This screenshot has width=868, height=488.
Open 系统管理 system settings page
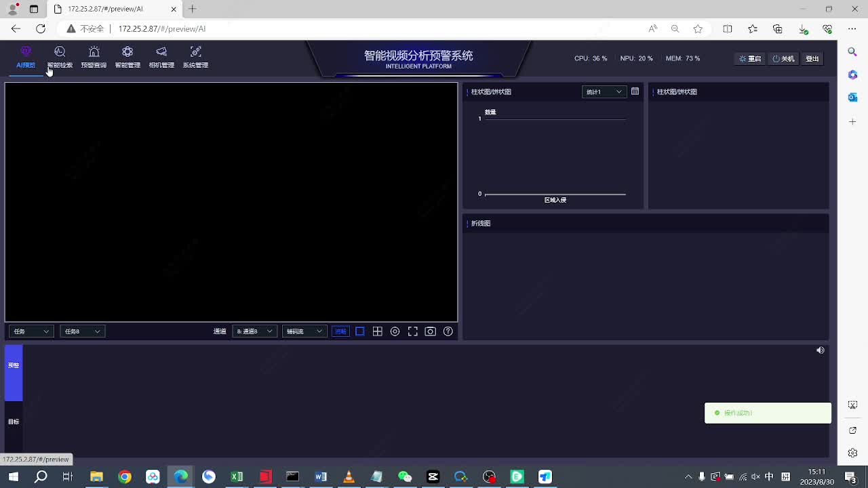[x=195, y=57]
